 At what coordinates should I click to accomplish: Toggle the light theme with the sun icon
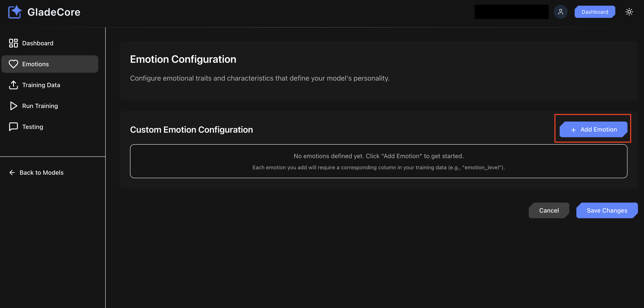(629, 12)
